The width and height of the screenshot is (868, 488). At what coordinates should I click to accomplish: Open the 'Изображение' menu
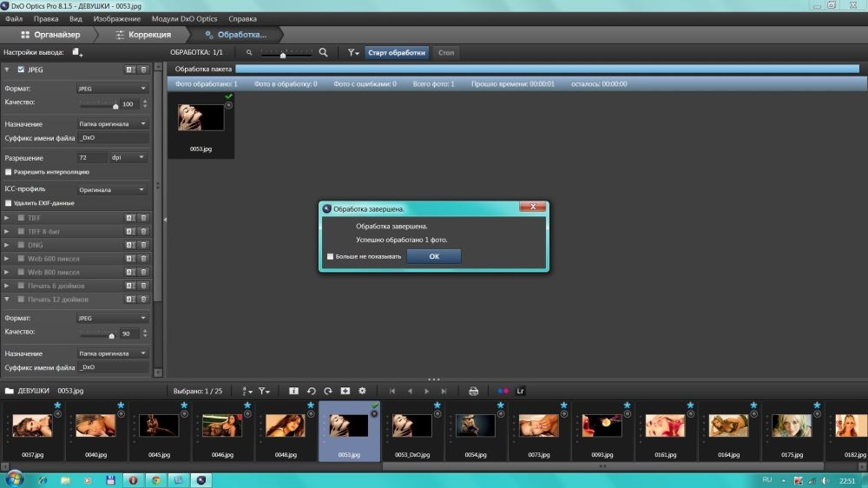[115, 18]
